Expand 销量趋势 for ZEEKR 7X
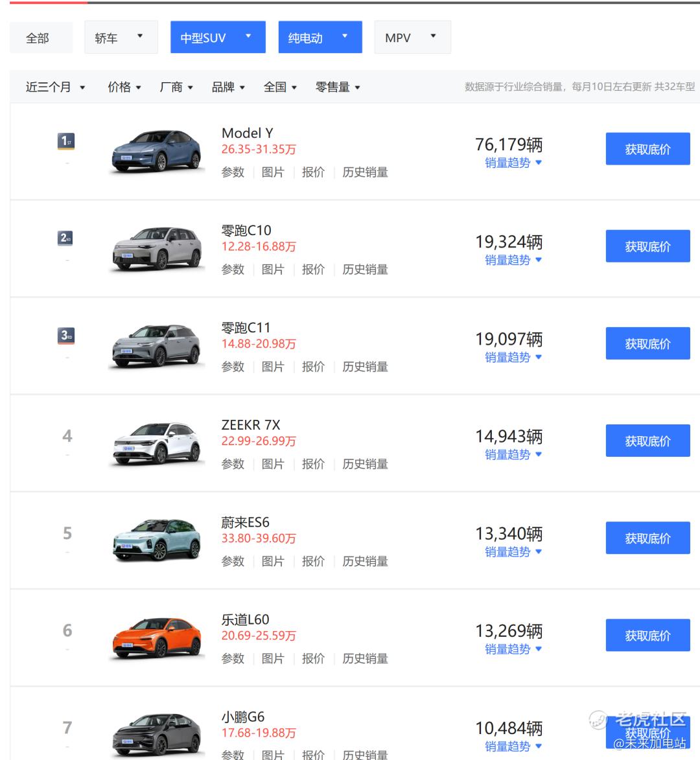Viewport: 700px width, 760px height. 513,455
